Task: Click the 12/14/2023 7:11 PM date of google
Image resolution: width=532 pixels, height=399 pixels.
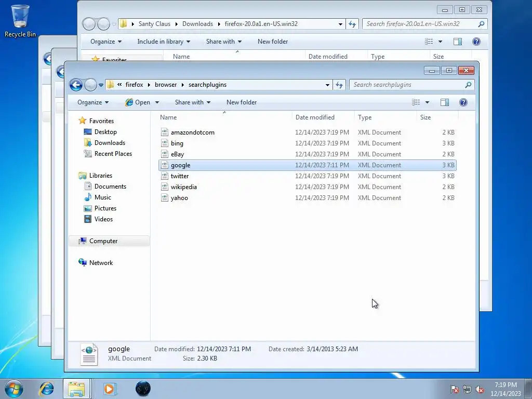Action: click(322, 165)
